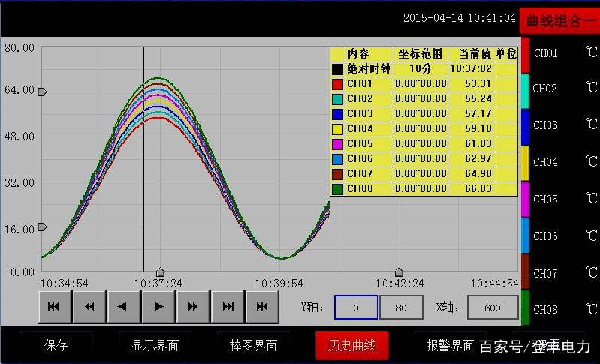The height and width of the screenshot is (364, 600).
Task: Start playback with the play arrow button
Action: 158,306
